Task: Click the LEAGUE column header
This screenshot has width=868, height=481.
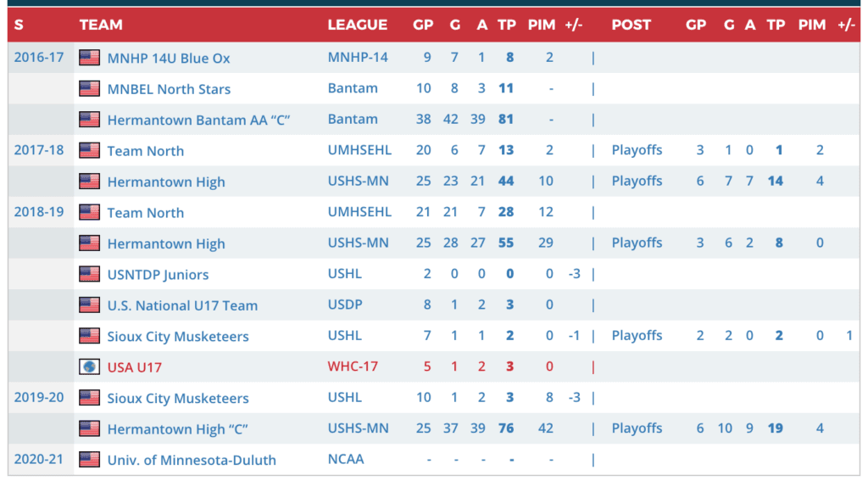Action: pos(358,25)
